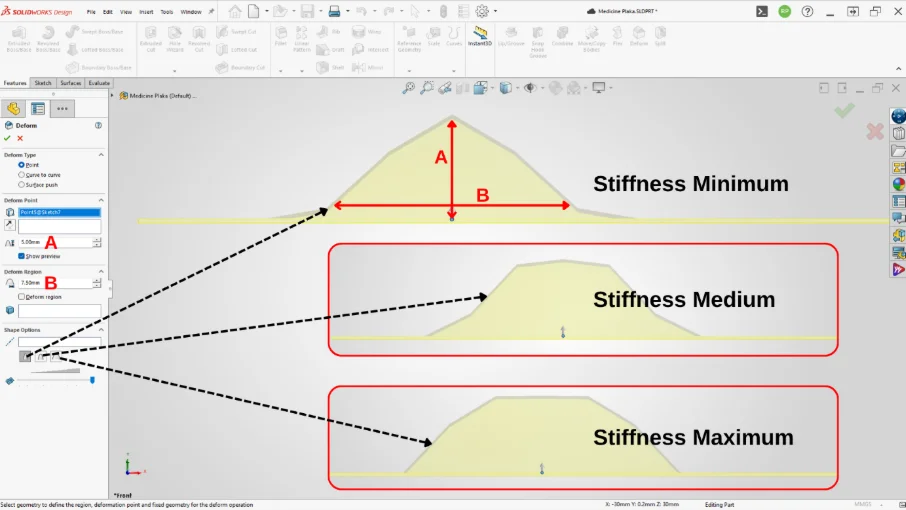Open the Print dropdown arrow
The image size is (906, 510).
point(347,11)
